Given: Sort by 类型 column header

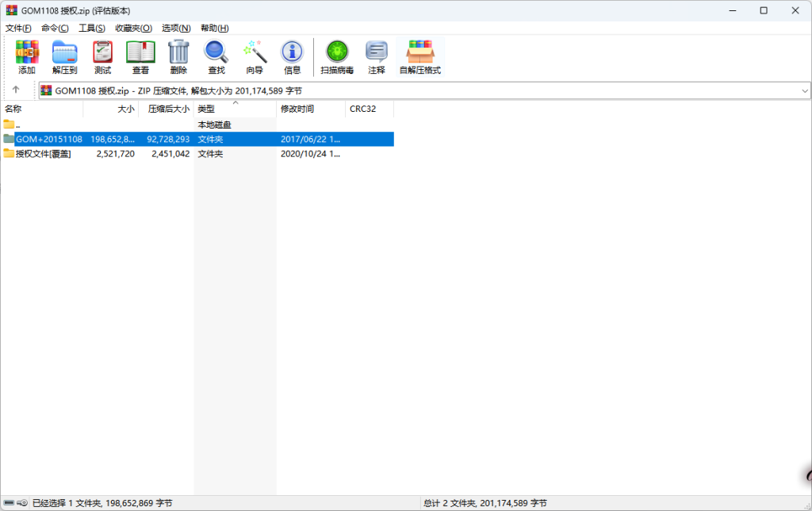Looking at the screenshot, I should pyautogui.click(x=235, y=109).
